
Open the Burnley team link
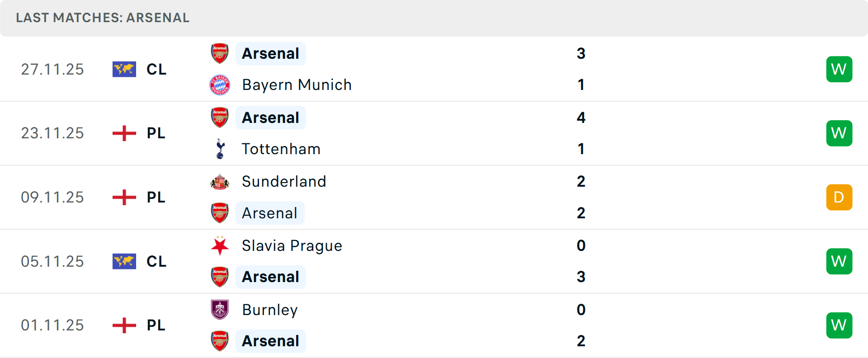point(270,310)
